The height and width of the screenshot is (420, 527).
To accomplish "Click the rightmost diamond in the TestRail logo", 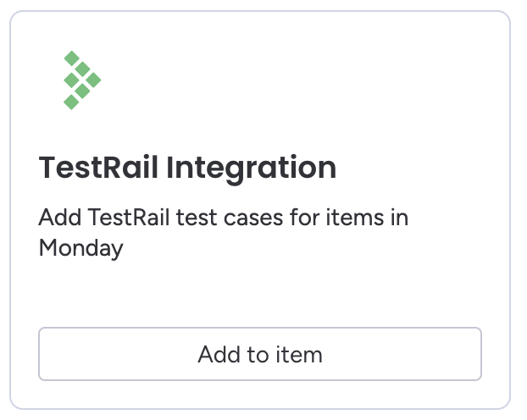I will pyautogui.click(x=93, y=80).
